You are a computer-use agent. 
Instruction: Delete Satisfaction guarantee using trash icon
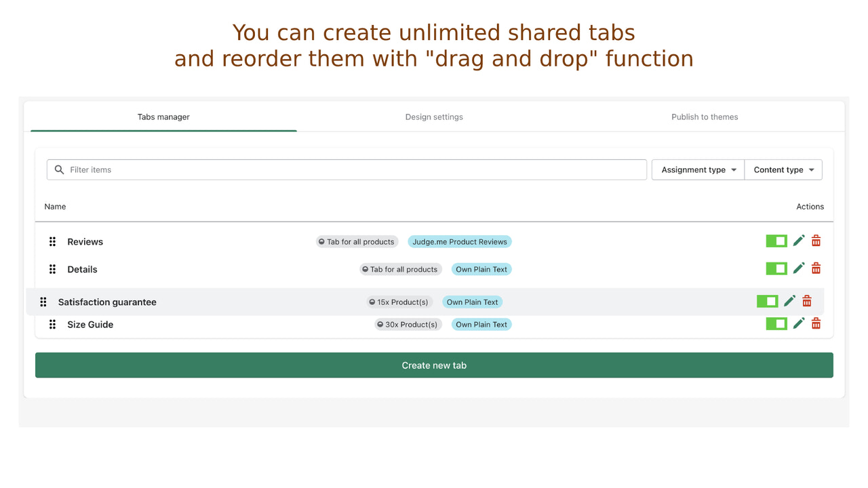[807, 300]
